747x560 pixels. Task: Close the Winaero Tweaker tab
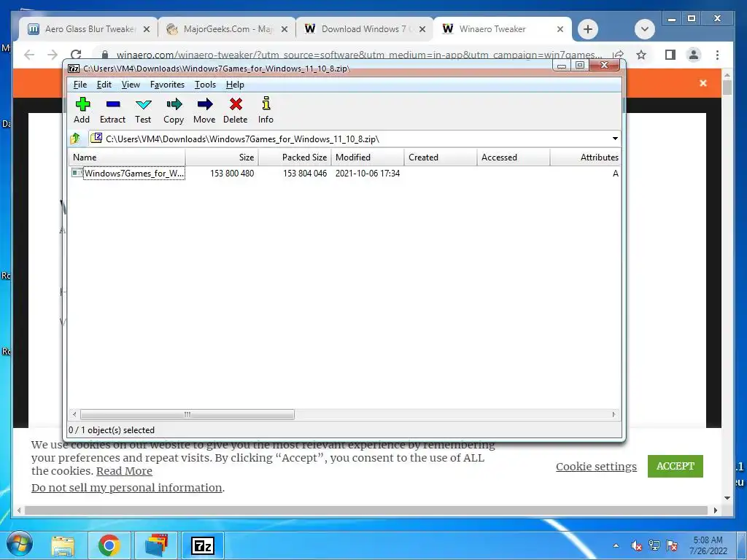pyautogui.click(x=560, y=29)
